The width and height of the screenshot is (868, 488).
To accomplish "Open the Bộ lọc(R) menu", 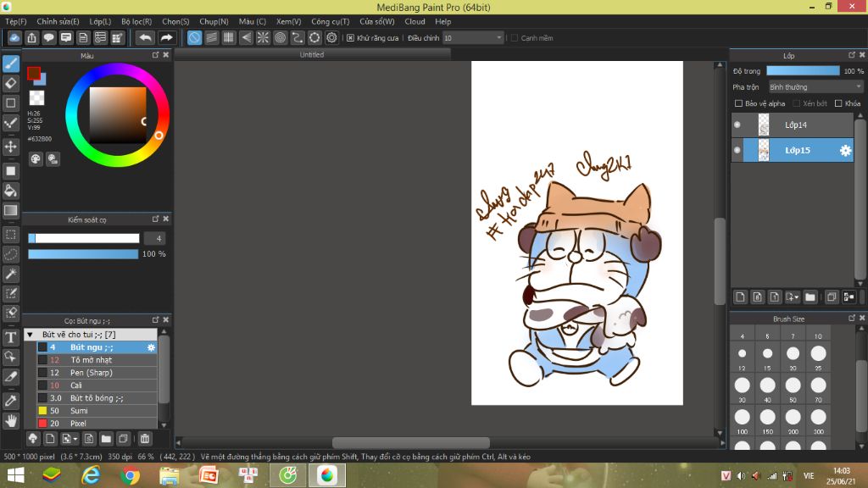I will (136, 21).
